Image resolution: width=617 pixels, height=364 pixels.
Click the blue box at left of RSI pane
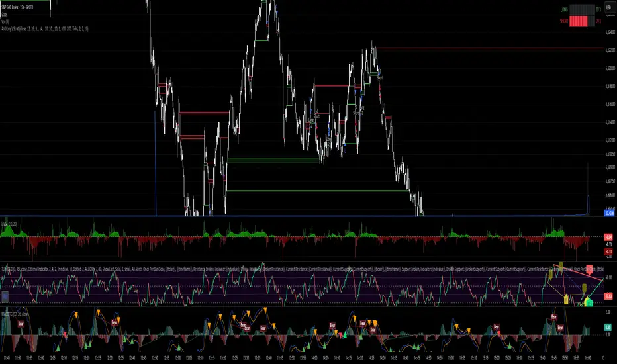(x=5, y=296)
